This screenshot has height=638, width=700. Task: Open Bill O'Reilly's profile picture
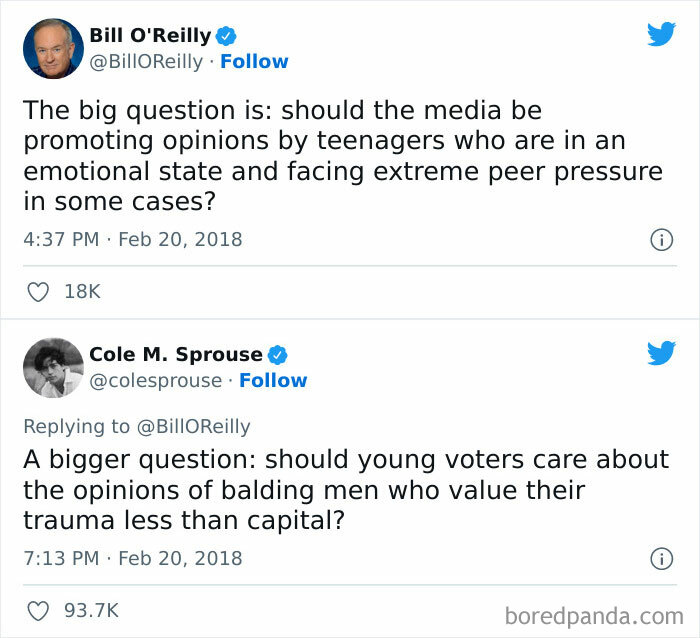(53, 48)
